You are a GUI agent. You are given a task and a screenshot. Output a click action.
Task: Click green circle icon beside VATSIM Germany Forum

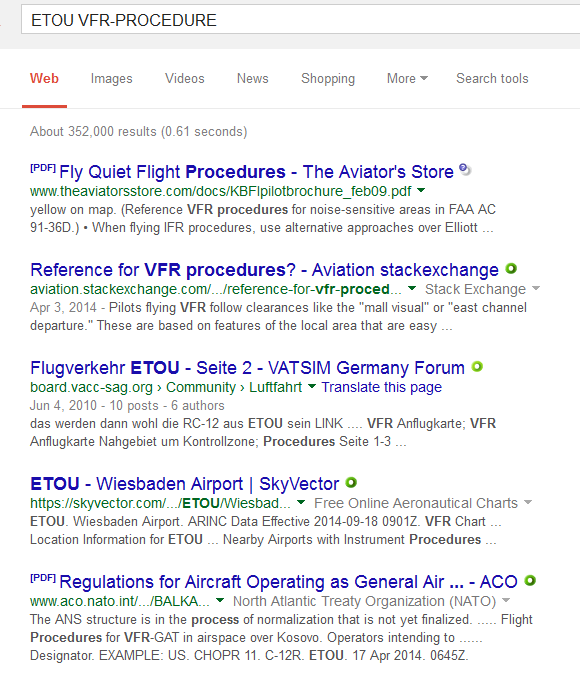(477, 367)
